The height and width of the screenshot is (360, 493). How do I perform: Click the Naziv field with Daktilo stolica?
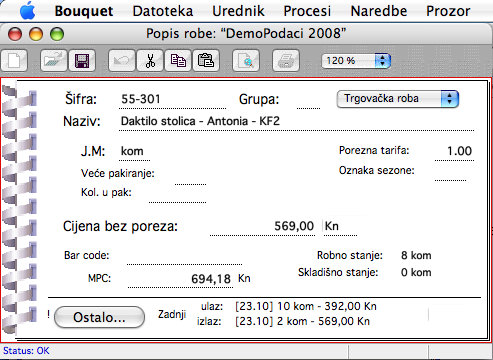tap(296, 122)
